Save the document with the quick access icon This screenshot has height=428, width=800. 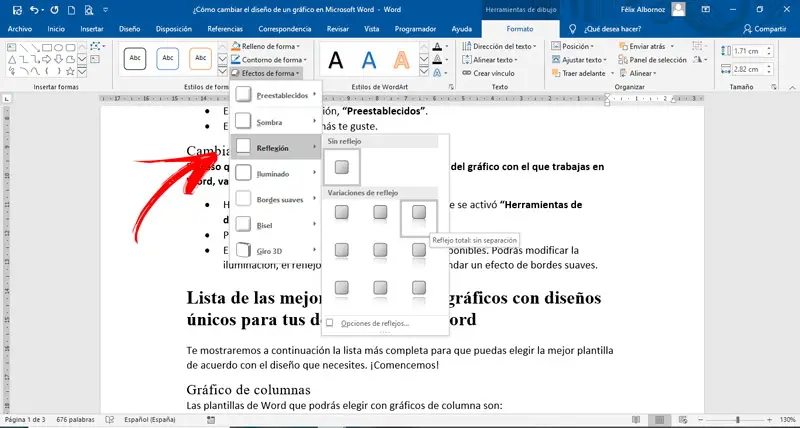[17, 10]
